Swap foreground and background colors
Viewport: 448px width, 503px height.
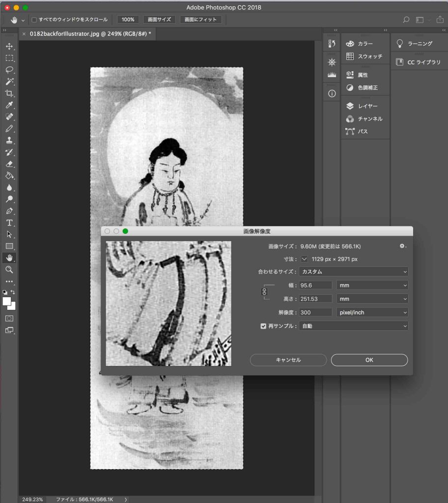[x=13, y=292]
